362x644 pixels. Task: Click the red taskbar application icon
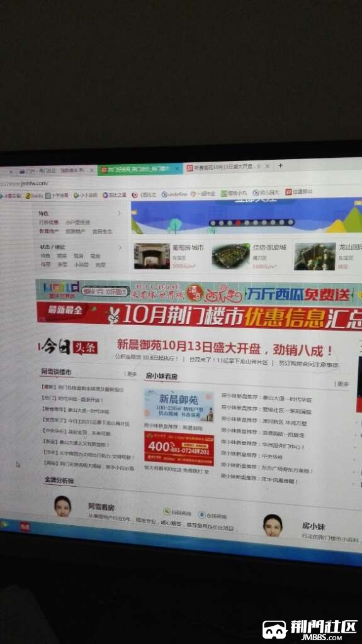[x=25, y=526]
